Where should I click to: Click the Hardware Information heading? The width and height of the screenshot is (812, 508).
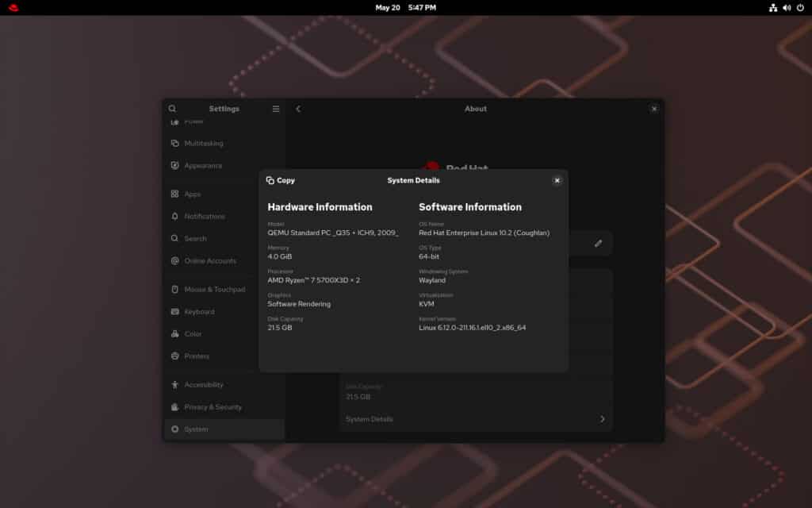pos(320,207)
